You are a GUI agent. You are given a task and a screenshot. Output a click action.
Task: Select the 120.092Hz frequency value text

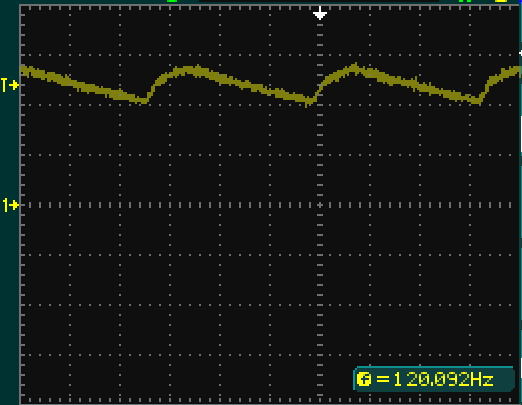[443, 379]
